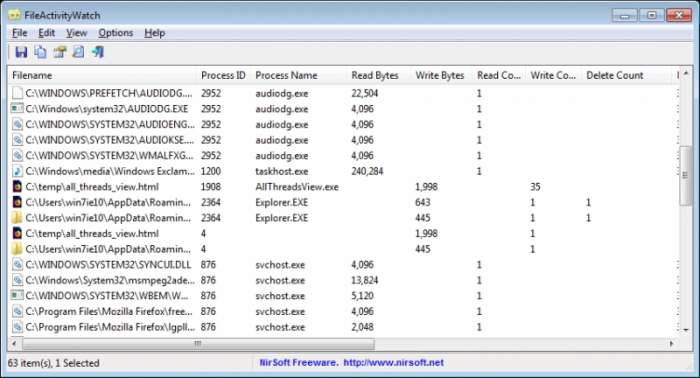Open the View menu
Image resolution: width=700 pixels, height=378 pixels.
(x=76, y=33)
